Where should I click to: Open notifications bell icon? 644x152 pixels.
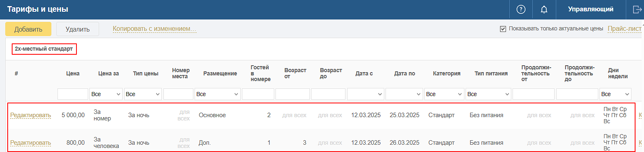pos(544,9)
